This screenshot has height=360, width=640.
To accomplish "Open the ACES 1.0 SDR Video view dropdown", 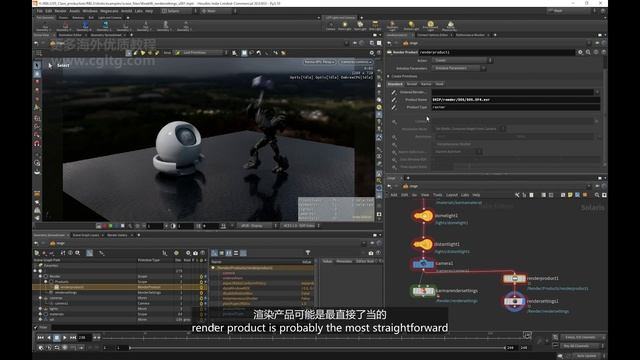I will point(300,226).
